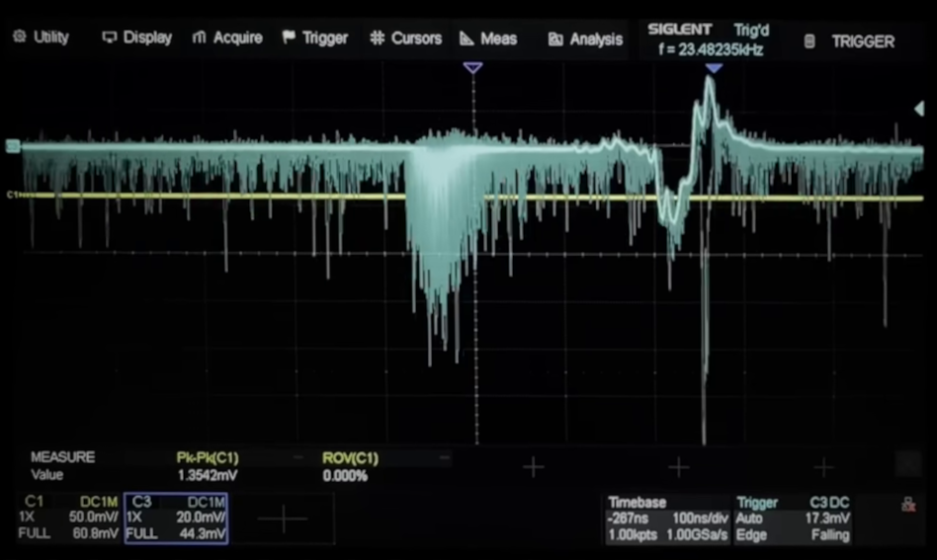
Task: Click the 1.00GSa/s sample rate value
Action: click(697, 534)
